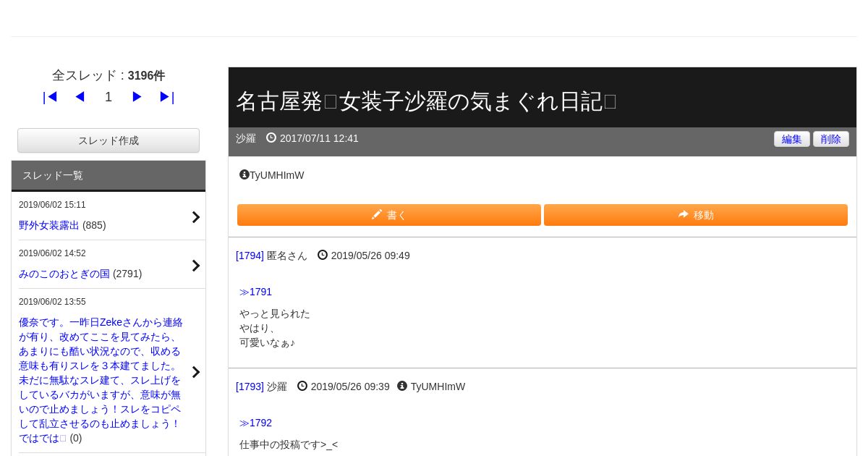Click the orange 移動 button

696,215
